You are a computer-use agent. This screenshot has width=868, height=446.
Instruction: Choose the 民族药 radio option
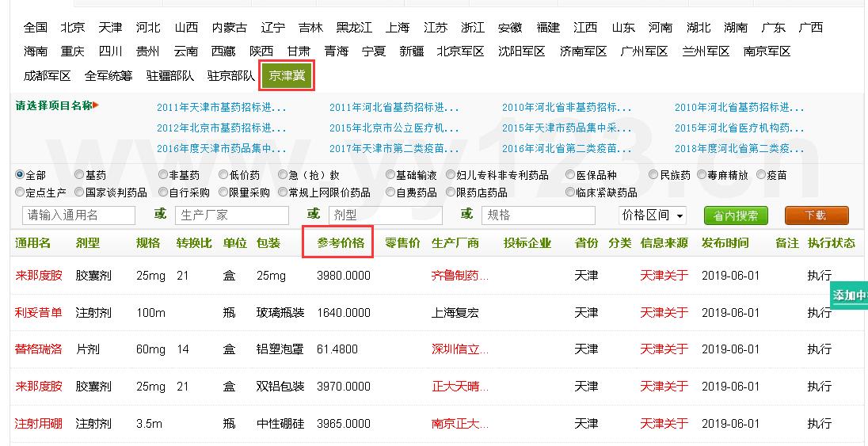coord(654,175)
